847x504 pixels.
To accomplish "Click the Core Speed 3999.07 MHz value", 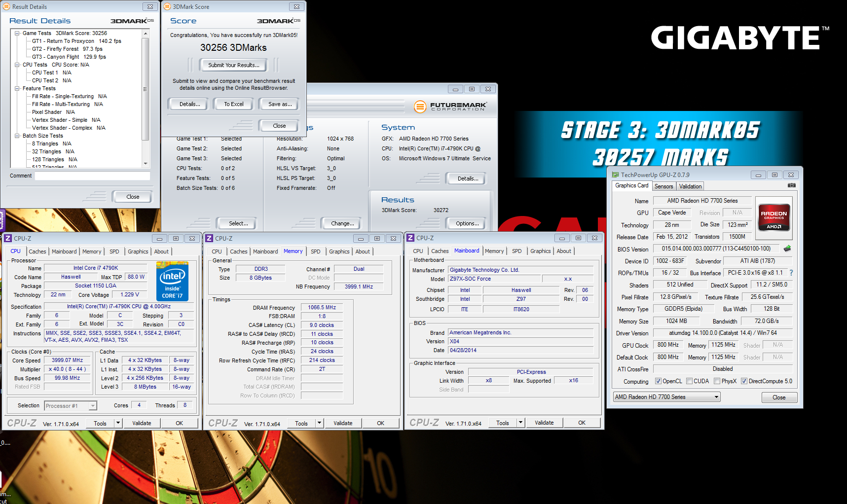I will (x=68, y=360).
